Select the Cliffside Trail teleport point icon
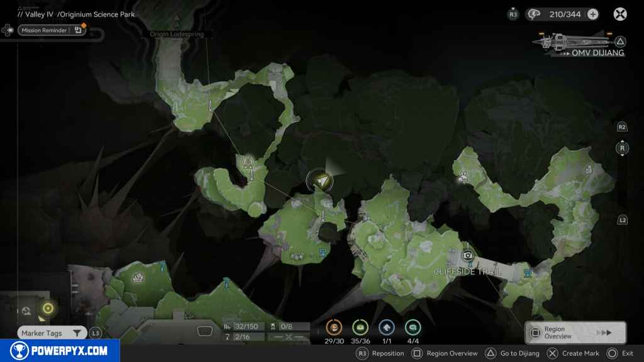 (x=467, y=255)
